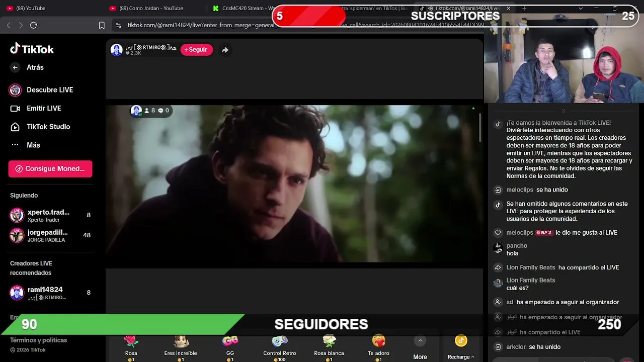Switch to the '(89) YouTube' browser tab
Screen dimensions: 644x362
[x=53, y=8]
